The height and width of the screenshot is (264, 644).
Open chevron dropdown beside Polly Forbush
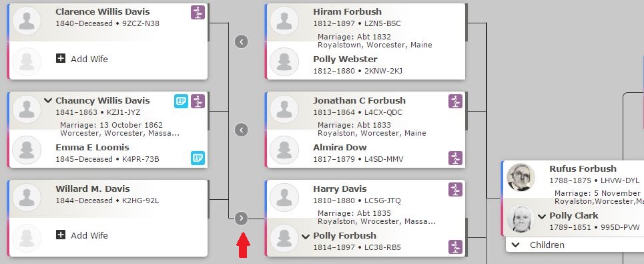[305, 236]
